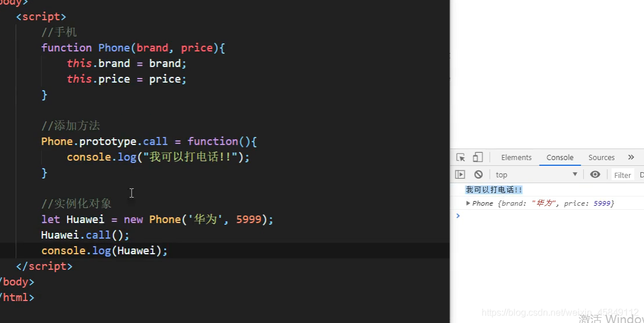This screenshot has width=644, height=323.
Task: Click the //实例化对象 comment
Action: tap(76, 203)
